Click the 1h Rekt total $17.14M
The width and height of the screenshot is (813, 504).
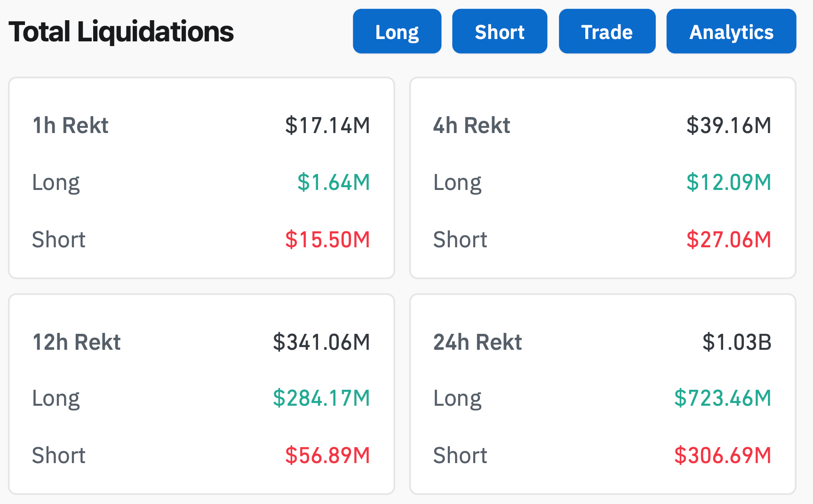pos(327,126)
